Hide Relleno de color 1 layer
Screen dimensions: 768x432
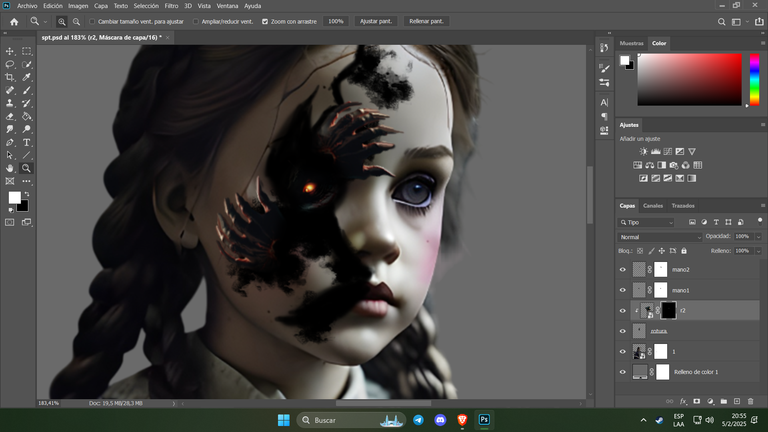coord(623,372)
